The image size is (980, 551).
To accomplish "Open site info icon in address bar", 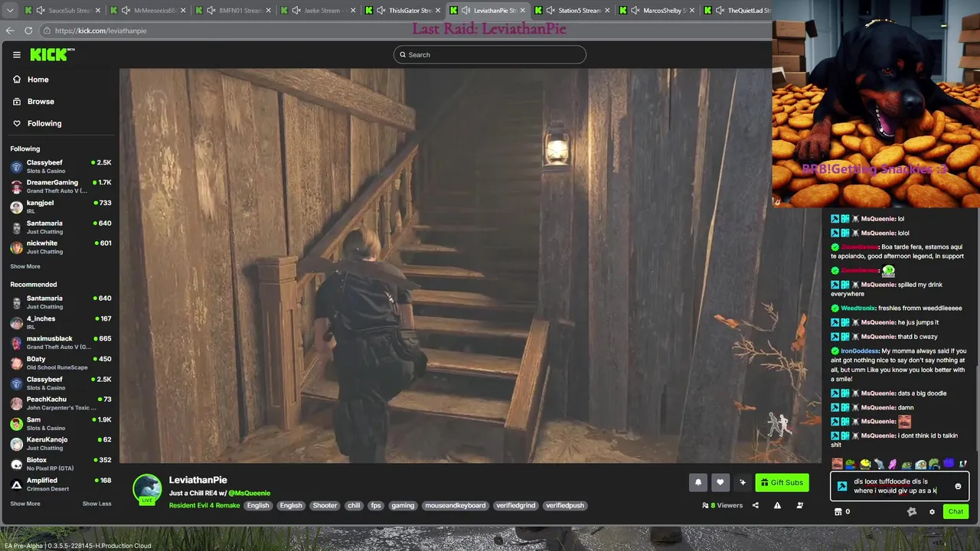I will pos(47,31).
